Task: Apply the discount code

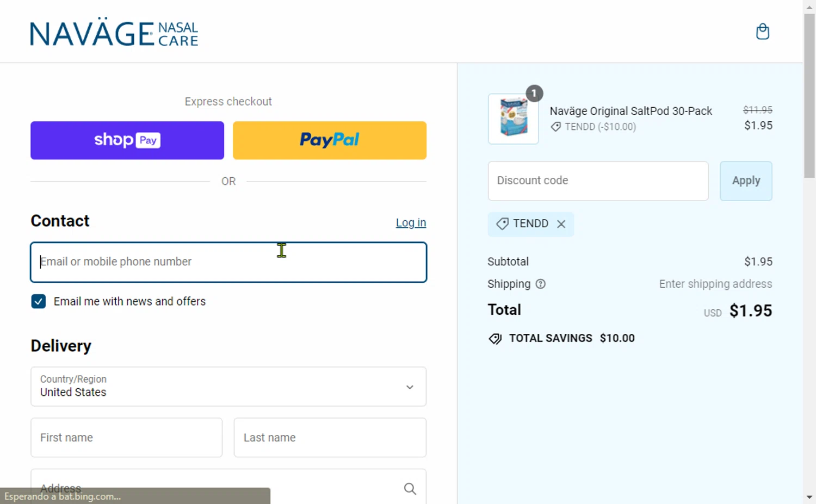Action: tap(746, 181)
